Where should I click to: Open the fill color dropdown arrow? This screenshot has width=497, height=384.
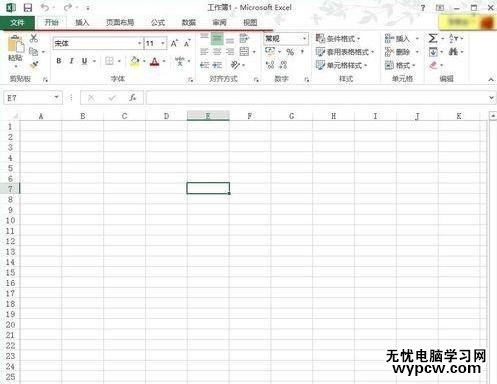144,61
